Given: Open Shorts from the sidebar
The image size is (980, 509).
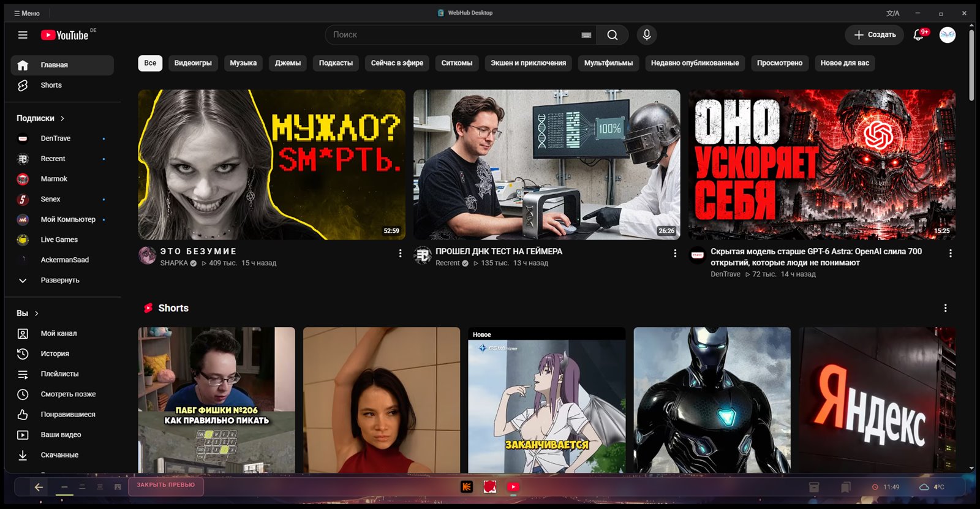Looking at the screenshot, I should click(62, 85).
